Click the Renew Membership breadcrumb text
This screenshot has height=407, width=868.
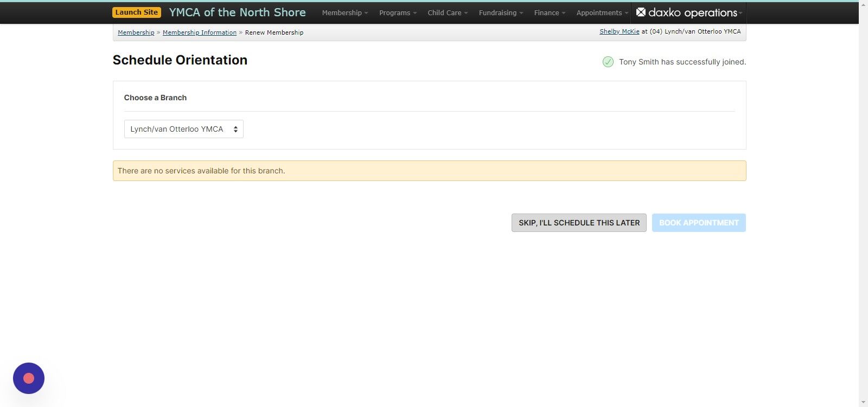274,33
